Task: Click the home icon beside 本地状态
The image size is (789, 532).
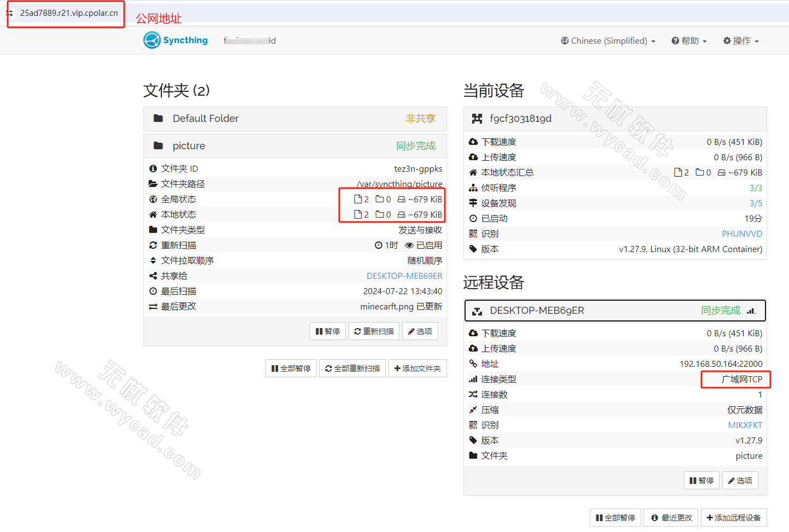Action: coord(153,214)
